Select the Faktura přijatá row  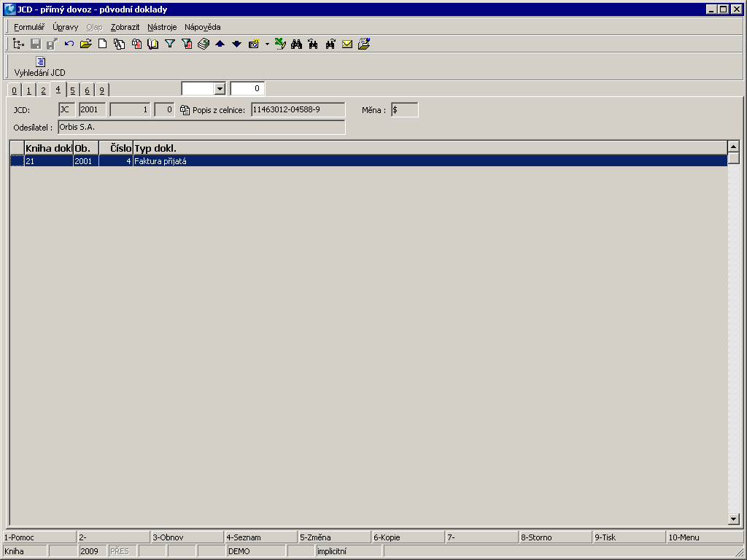pos(368,161)
